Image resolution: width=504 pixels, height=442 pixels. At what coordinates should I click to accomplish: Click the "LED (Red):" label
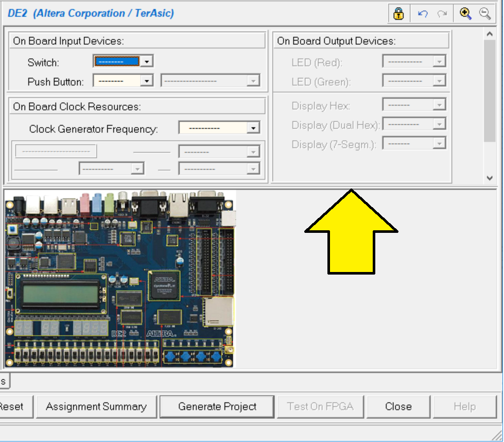coord(317,62)
